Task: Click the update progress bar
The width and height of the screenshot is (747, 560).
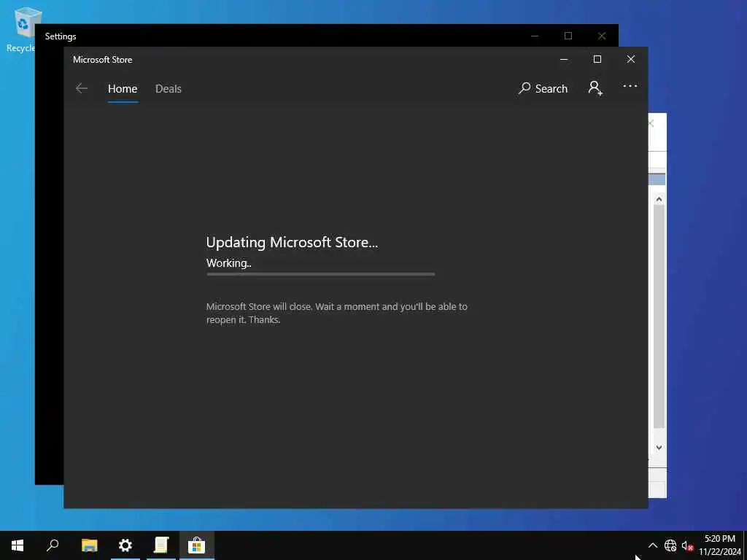Action: (x=321, y=274)
